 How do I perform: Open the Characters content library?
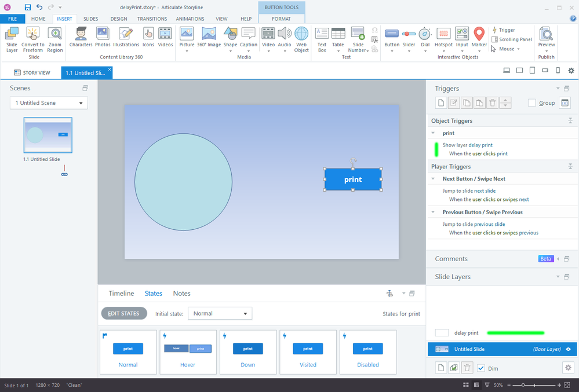pos(81,35)
